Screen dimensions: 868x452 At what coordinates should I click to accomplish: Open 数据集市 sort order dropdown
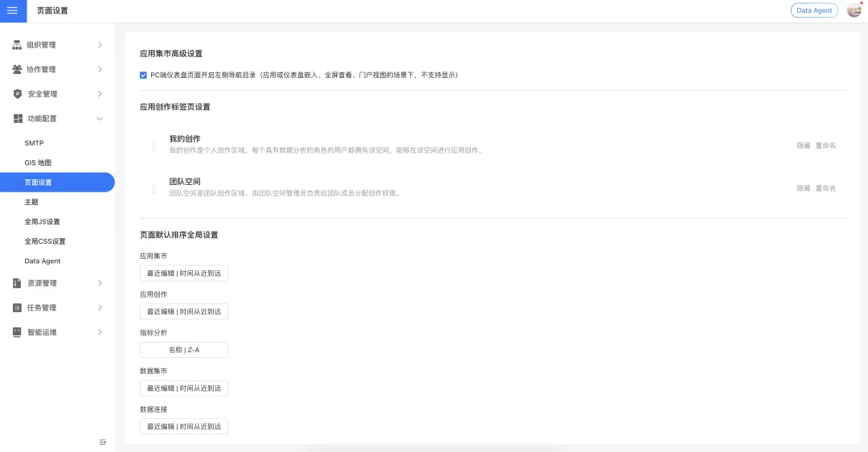coord(184,388)
